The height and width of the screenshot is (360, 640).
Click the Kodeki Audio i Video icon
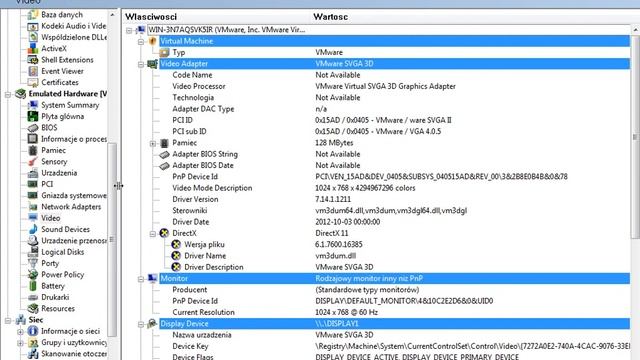33,26
